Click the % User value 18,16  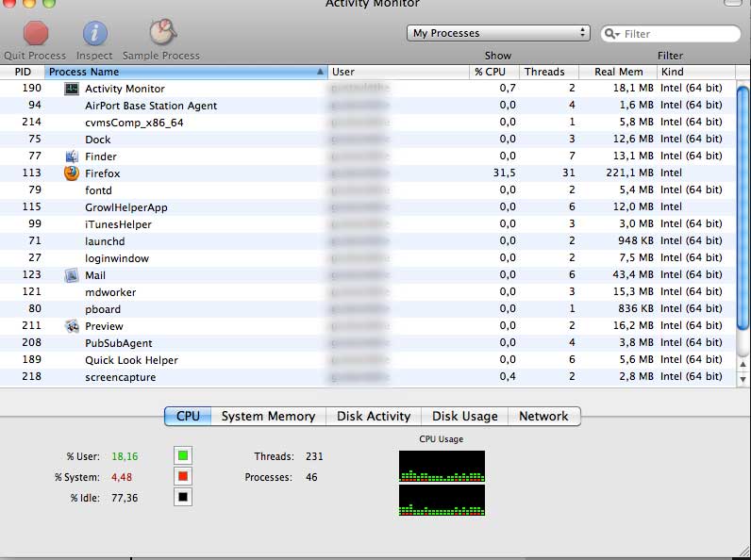point(125,456)
